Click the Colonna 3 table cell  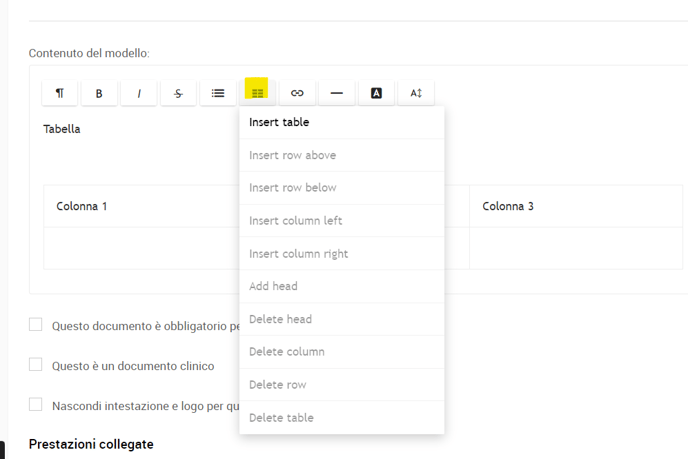(576, 206)
